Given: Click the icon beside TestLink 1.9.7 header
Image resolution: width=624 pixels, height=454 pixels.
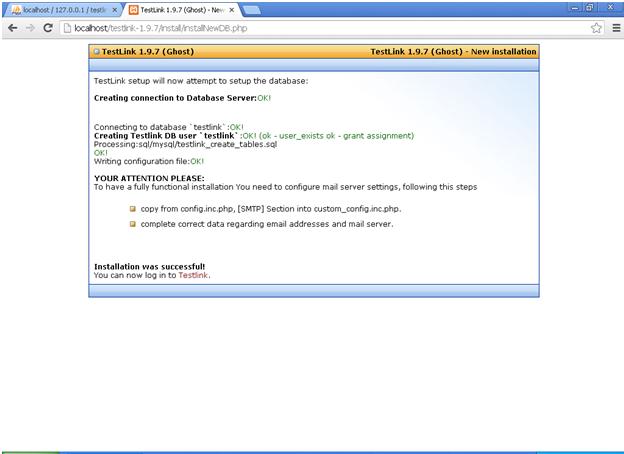Looking at the screenshot, I should [x=96, y=51].
